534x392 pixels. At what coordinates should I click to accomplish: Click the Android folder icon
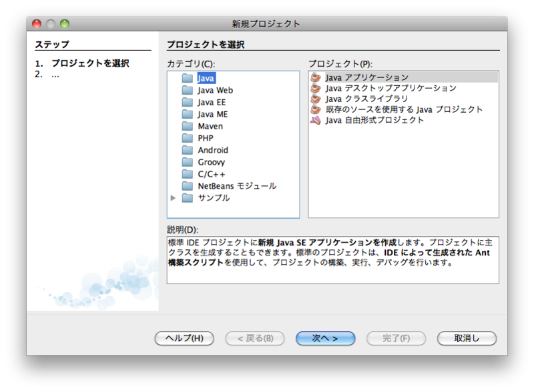coord(188,150)
